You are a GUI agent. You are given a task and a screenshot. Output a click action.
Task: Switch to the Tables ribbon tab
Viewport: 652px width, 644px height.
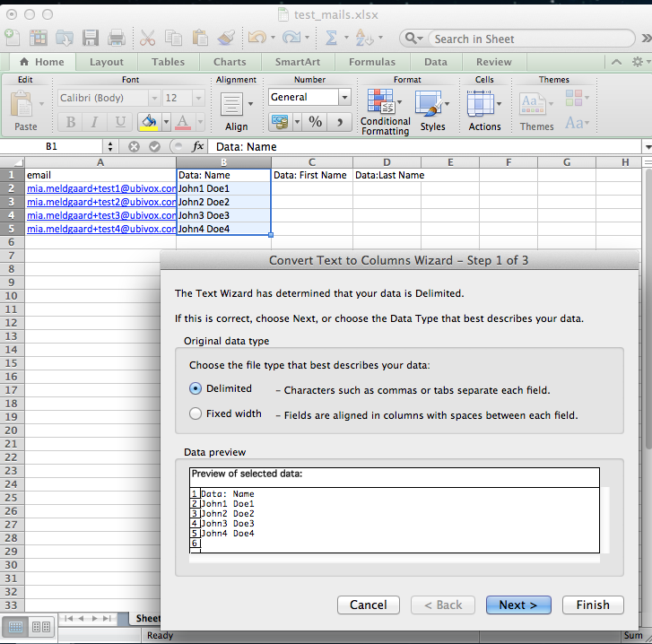click(168, 62)
